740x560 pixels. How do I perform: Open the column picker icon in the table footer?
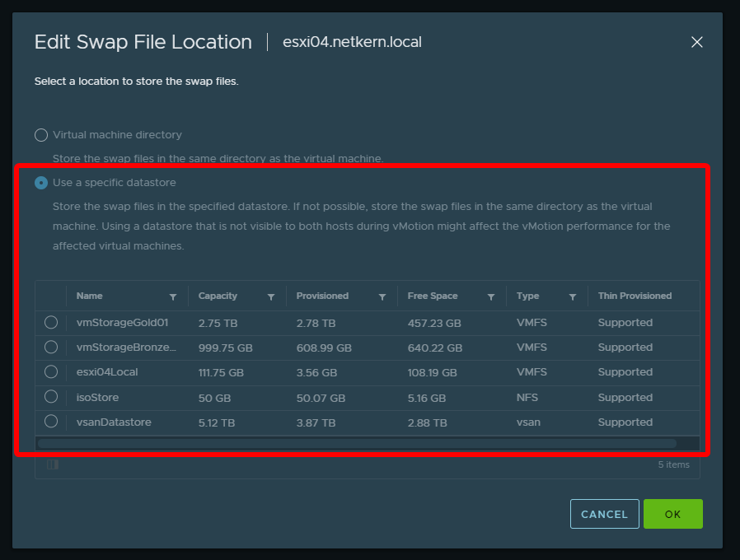point(53,464)
